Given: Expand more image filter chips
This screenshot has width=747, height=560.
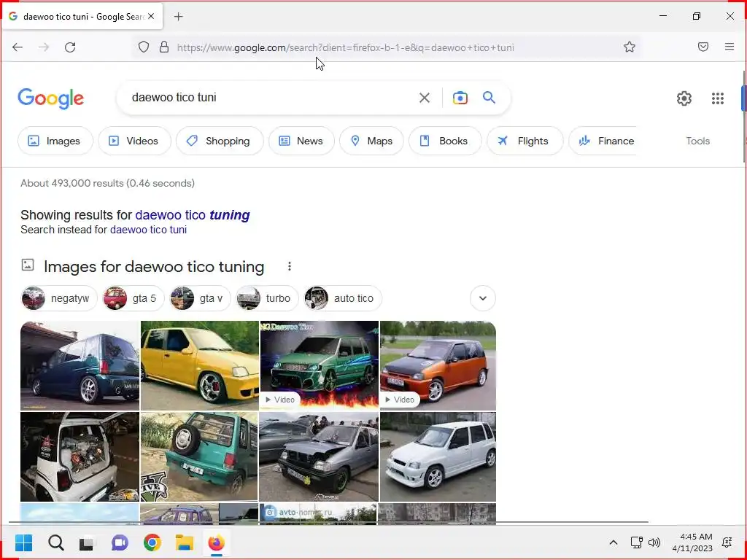Looking at the screenshot, I should tap(483, 298).
